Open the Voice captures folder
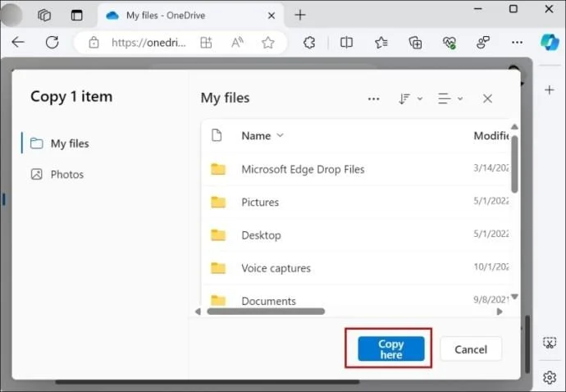The height and width of the screenshot is (392, 566). click(x=276, y=268)
